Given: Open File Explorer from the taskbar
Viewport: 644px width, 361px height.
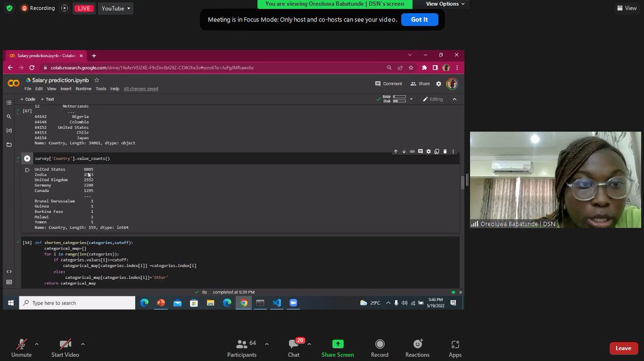Looking at the screenshot, I should tap(210, 303).
